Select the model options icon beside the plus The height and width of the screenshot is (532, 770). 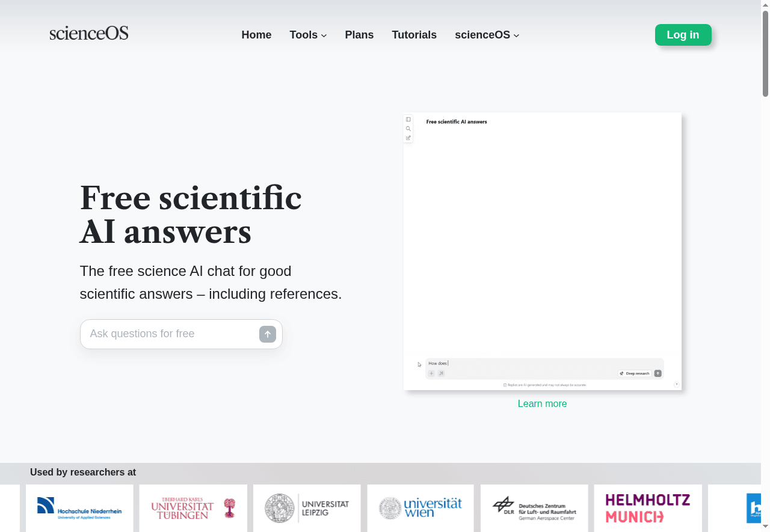click(441, 373)
